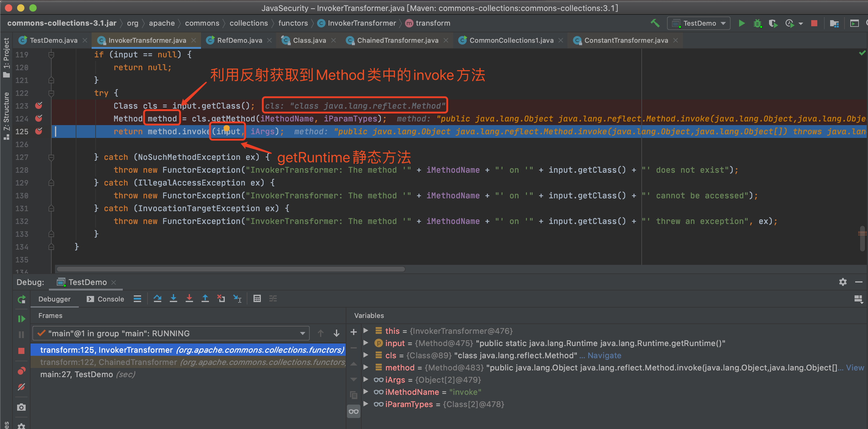The image size is (868, 429).
Task: Click the Step Over debugger icon
Action: [x=157, y=299]
